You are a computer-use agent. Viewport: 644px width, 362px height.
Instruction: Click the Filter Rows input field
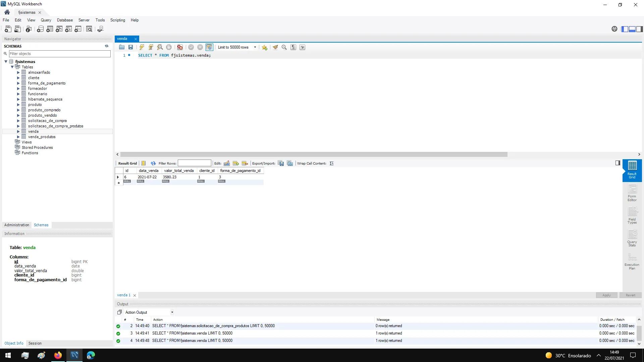(x=194, y=164)
